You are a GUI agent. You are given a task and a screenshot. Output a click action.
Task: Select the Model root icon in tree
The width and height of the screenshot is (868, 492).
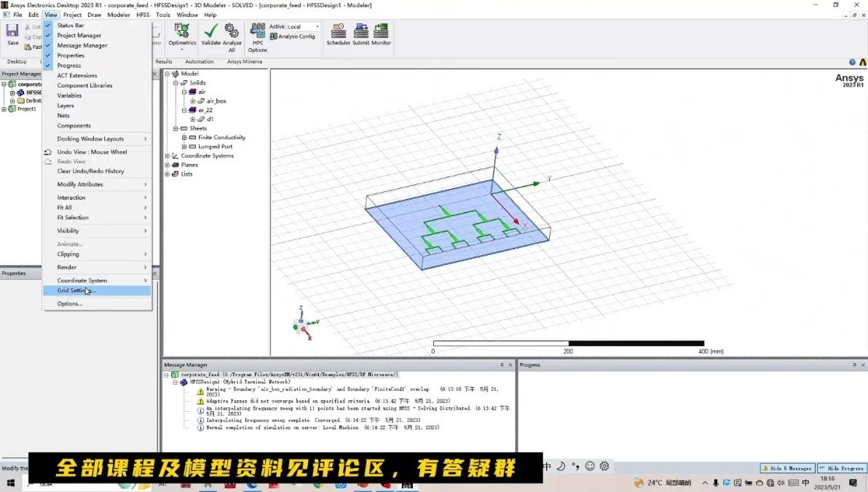pos(175,74)
